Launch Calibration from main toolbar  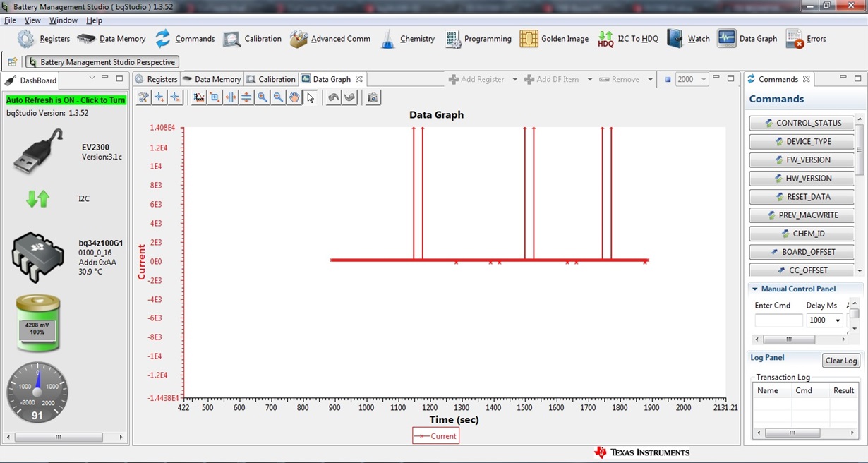click(x=252, y=39)
